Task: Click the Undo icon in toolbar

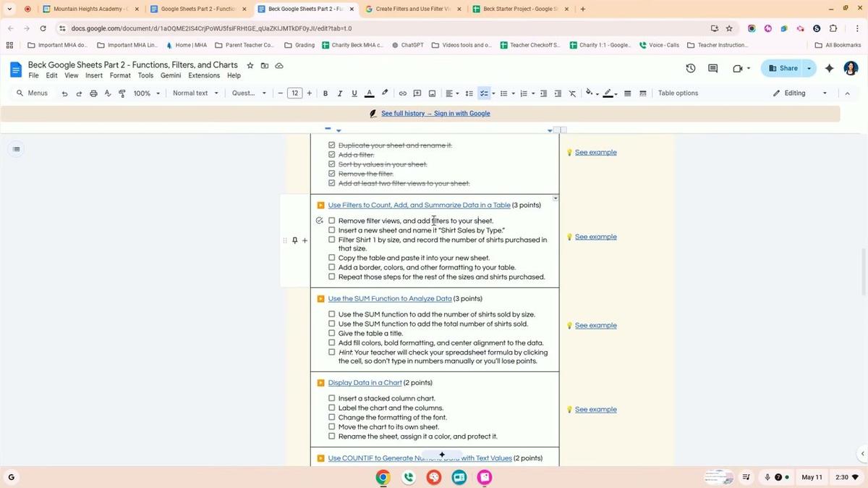Action: (x=64, y=93)
